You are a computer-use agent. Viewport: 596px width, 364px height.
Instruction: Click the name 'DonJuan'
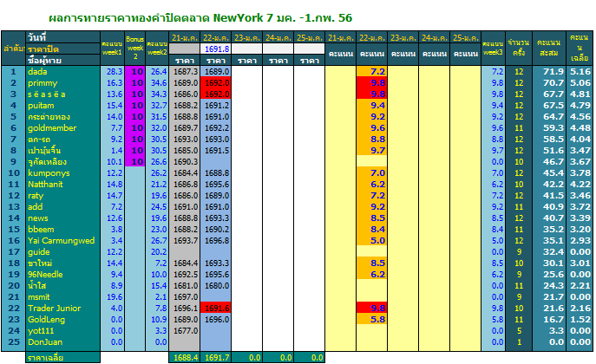tap(45, 342)
